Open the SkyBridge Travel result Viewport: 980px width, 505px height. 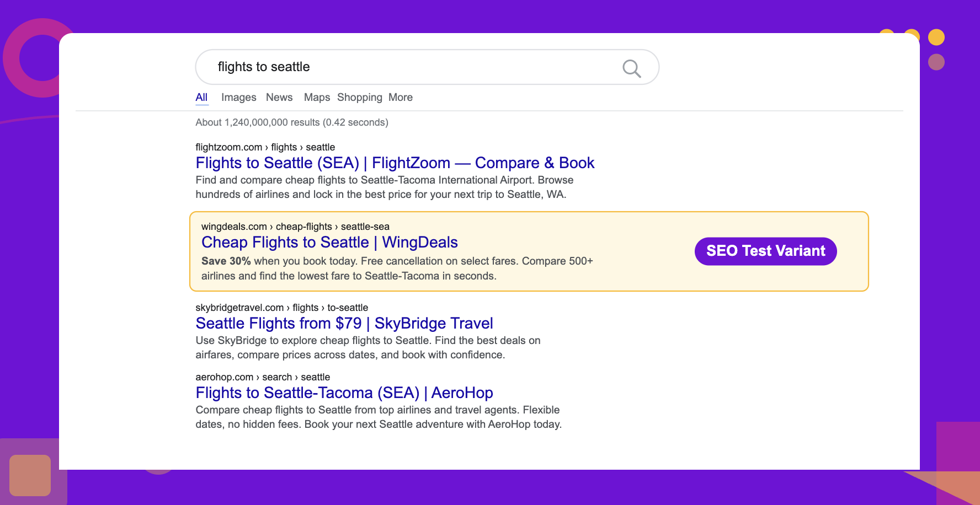pyautogui.click(x=344, y=323)
